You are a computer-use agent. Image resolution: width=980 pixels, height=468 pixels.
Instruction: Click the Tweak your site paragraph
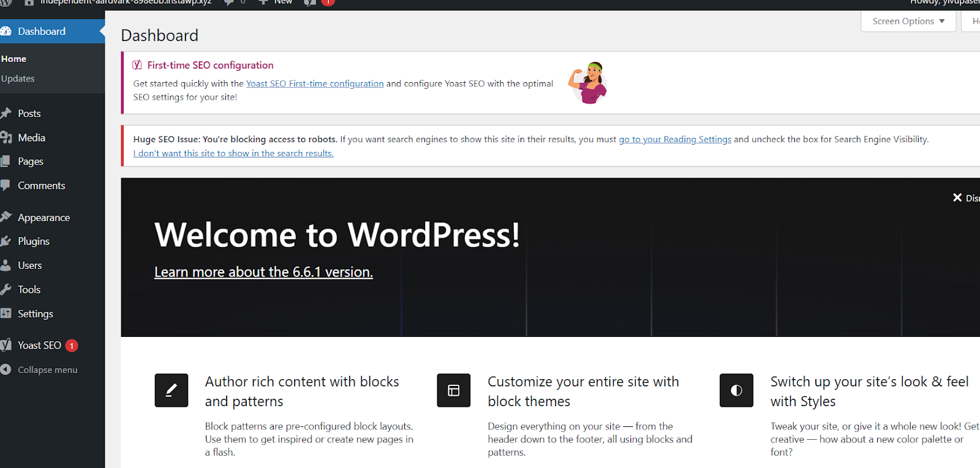(875, 439)
